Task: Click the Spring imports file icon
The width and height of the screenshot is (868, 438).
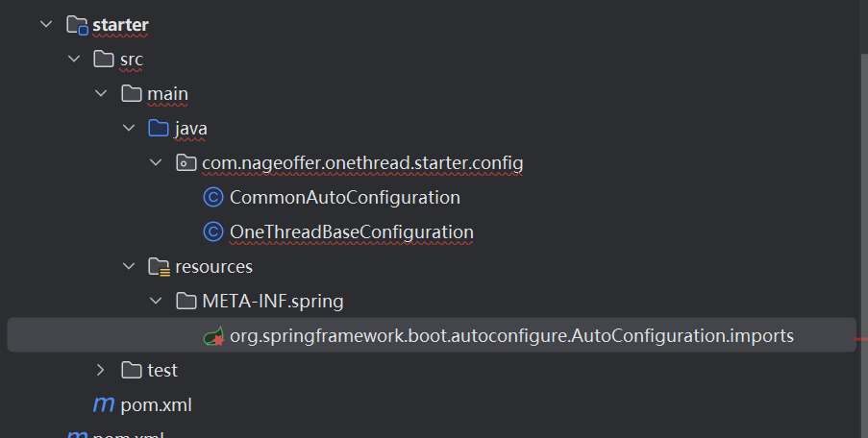Action: [213, 336]
